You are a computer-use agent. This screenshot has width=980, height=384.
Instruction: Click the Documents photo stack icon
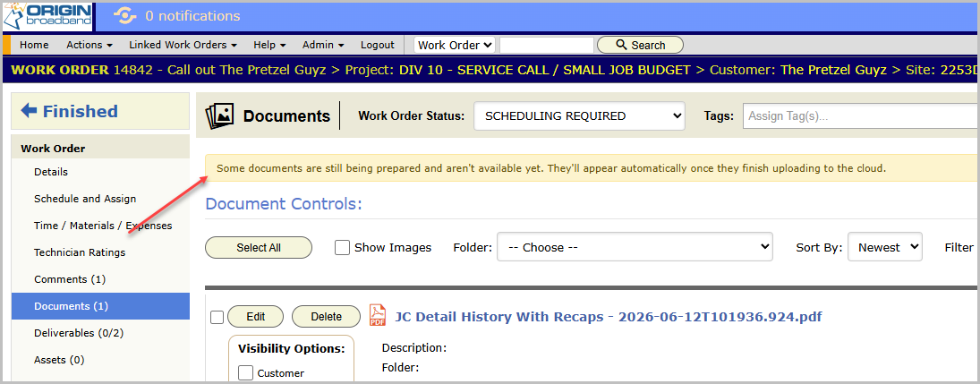point(218,115)
